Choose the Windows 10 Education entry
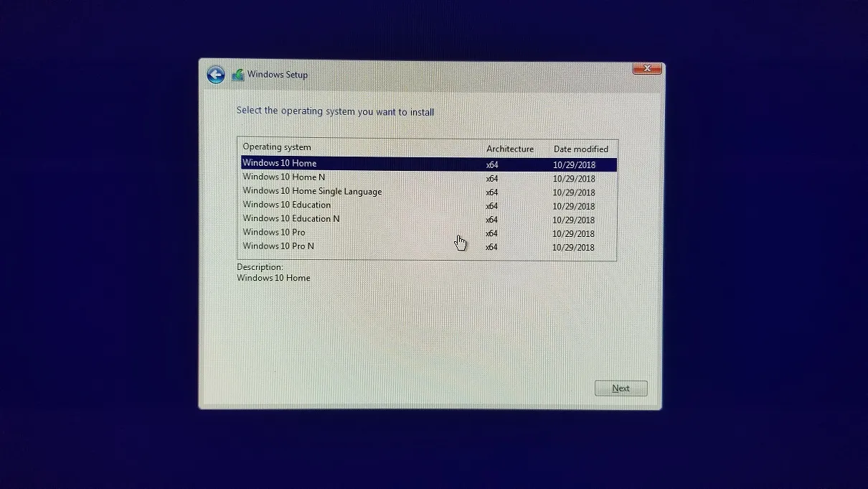The width and height of the screenshot is (868, 489). (x=429, y=205)
